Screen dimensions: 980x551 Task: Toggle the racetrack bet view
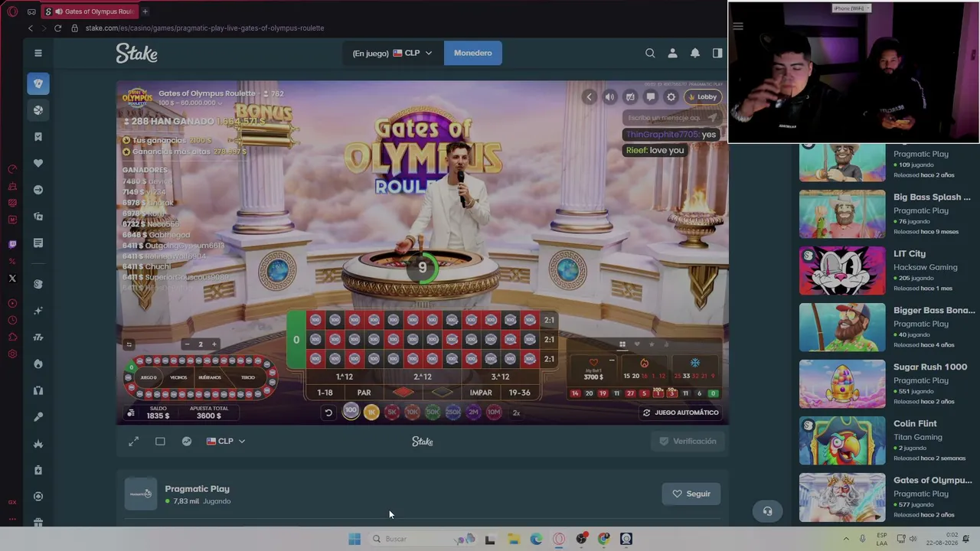point(129,344)
